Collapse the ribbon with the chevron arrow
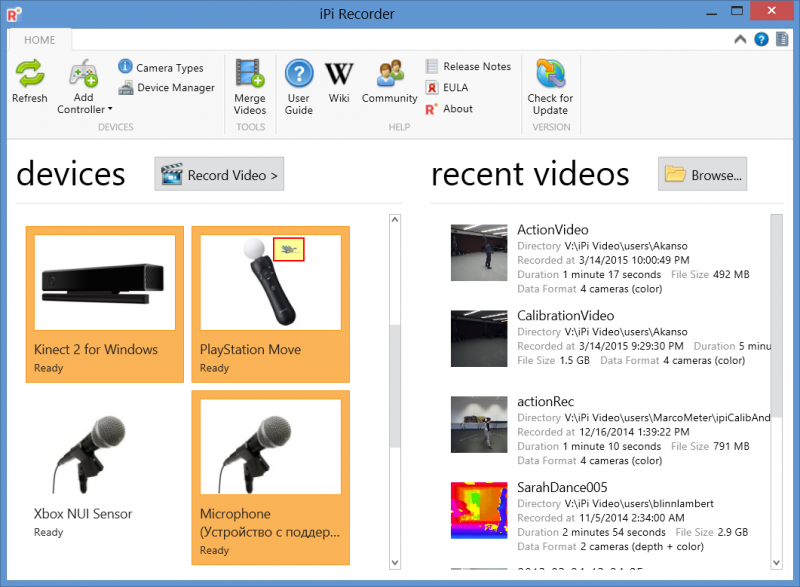The height and width of the screenshot is (587, 800). pos(740,39)
